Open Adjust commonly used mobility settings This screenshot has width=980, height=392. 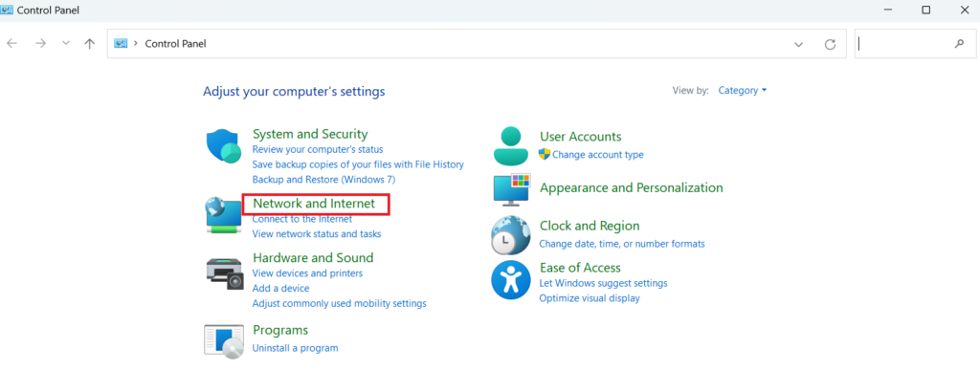click(x=340, y=303)
